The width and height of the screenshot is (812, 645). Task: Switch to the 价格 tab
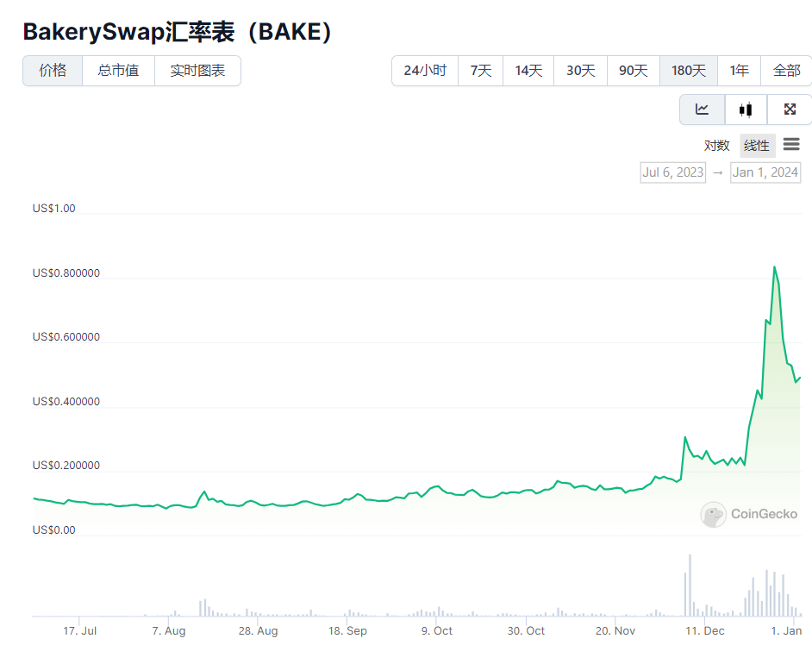pyautogui.click(x=53, y=71)
